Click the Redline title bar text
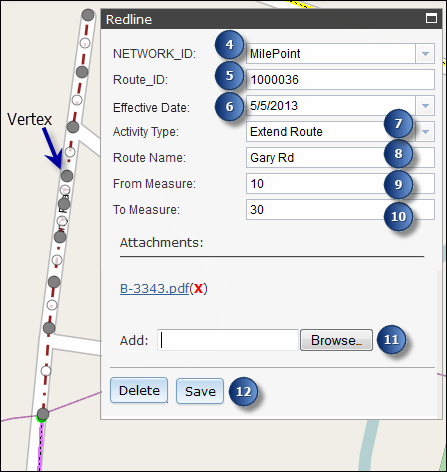Screen dimensions: 447x472 129,19
